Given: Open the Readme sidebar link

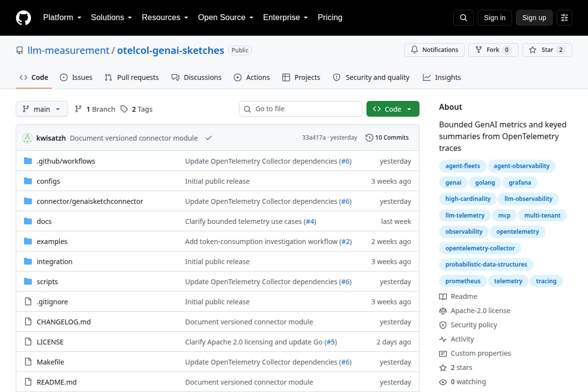Looking at the screenshot, I should click(x=458, y=296).
